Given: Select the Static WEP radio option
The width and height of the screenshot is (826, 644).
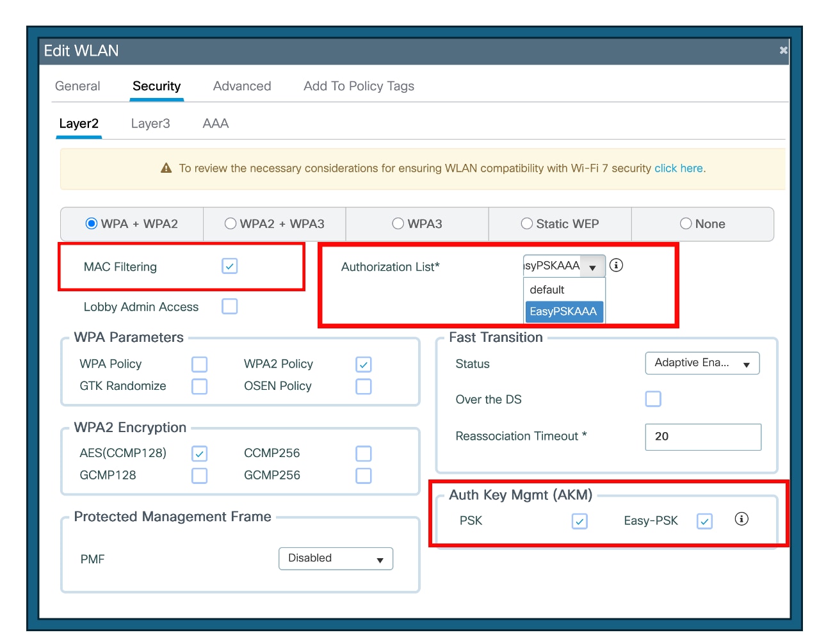Looking at the screenshot, I should click(527, 223).
